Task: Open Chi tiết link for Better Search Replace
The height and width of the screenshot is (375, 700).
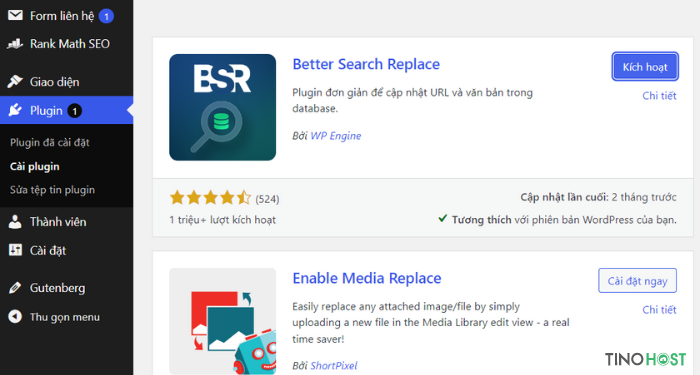Action: 659,96
